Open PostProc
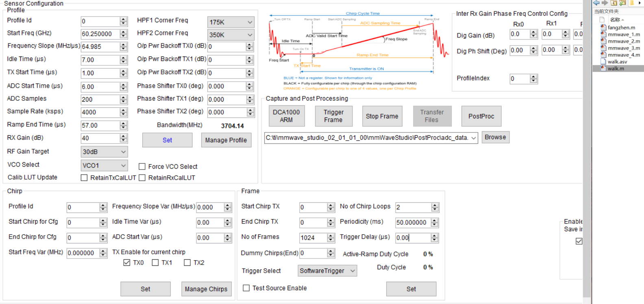The width and height of the screenshot is (644, 304). (x=481, y=116)
